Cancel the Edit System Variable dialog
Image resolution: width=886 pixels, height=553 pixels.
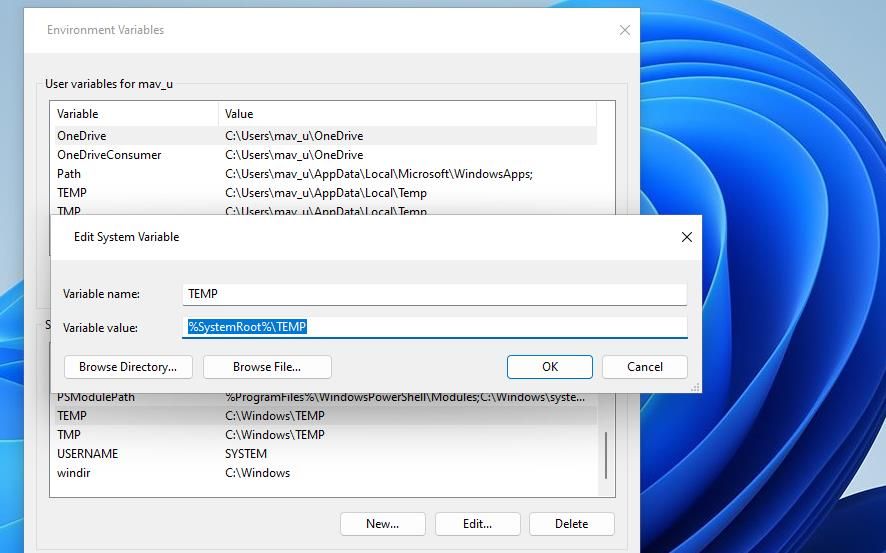click(644, 367)
